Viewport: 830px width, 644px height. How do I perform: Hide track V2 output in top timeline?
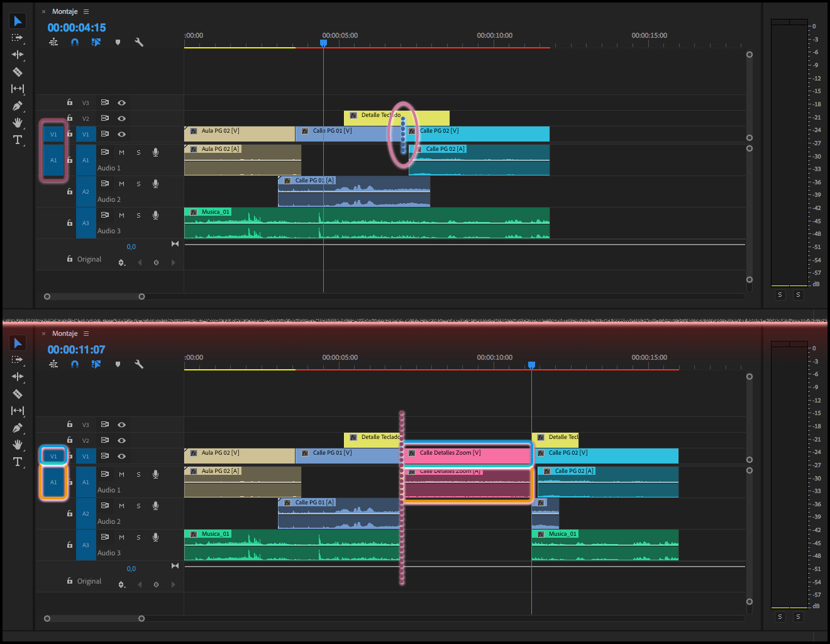coord(121,118)
